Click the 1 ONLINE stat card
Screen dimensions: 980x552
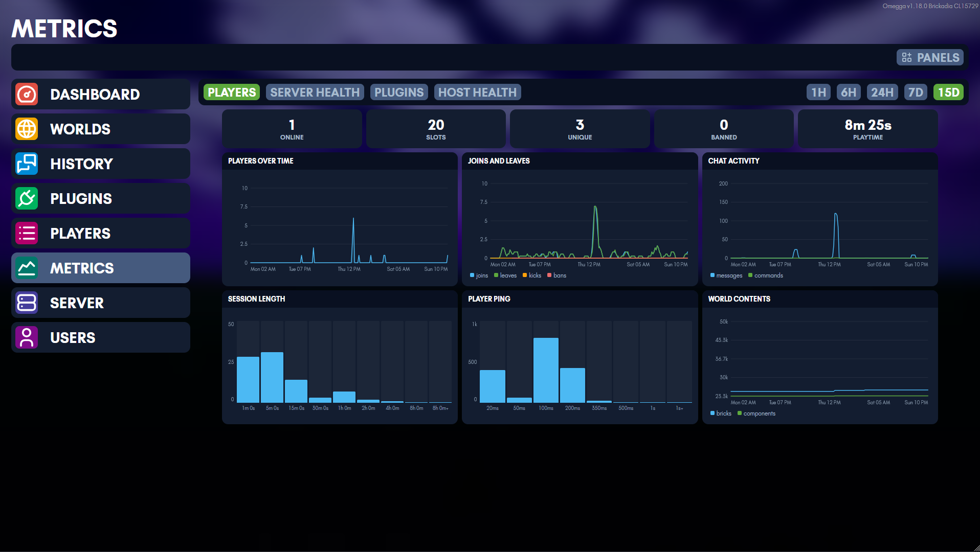click(292, 129)
